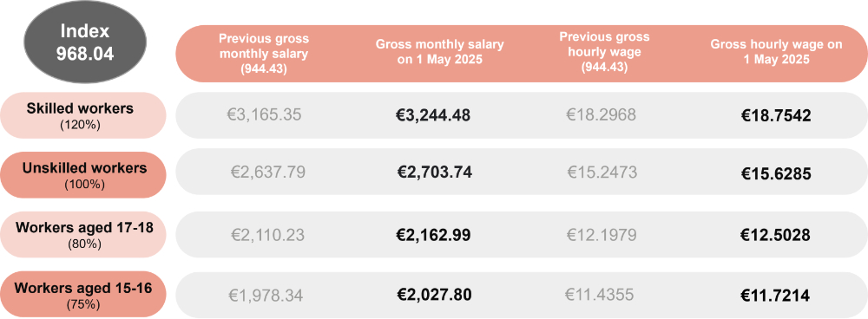Viewport: 868px width, 319px height.
Task: Click the previous salary €1,978.34 value
Action: [x=265, y=296]
